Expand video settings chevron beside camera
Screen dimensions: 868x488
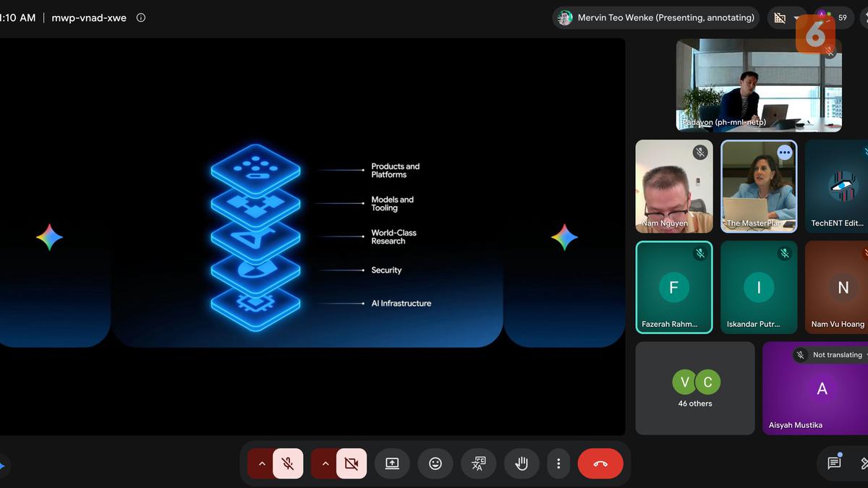(325, 463)
